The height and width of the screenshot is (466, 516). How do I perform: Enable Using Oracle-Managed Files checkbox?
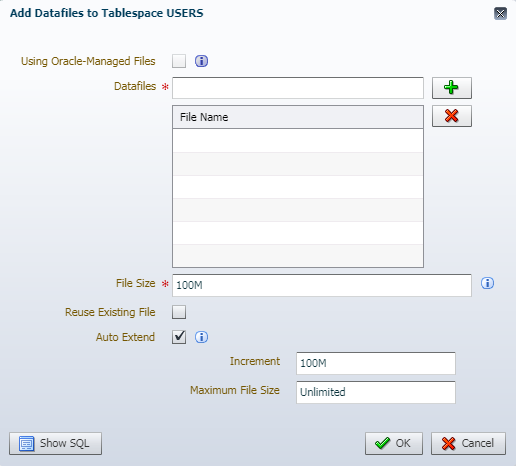click(179, 61)
